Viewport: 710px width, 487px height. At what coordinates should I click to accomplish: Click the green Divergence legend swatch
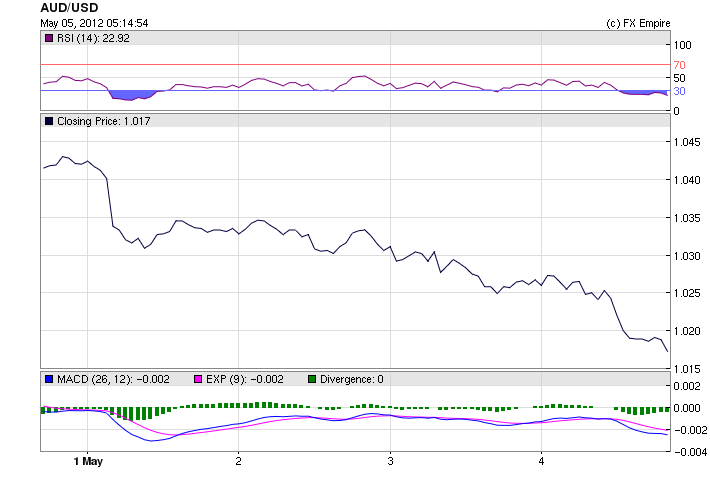(x=312, y=379)
